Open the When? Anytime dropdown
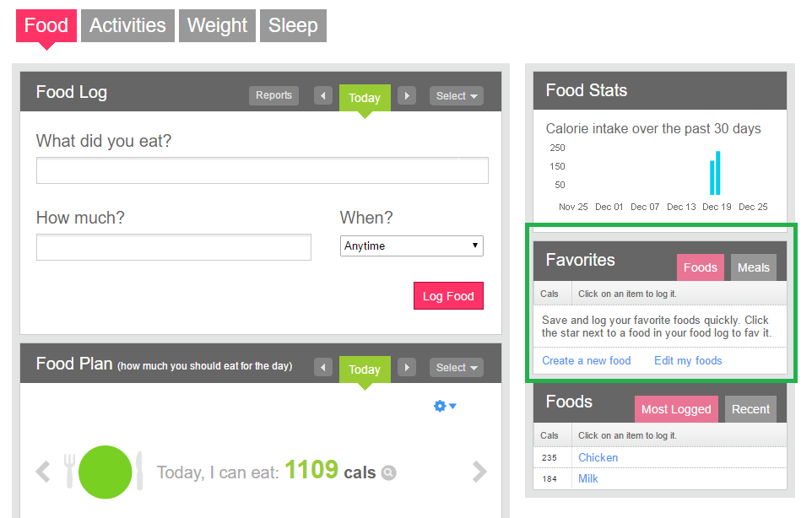 [412, 246]
